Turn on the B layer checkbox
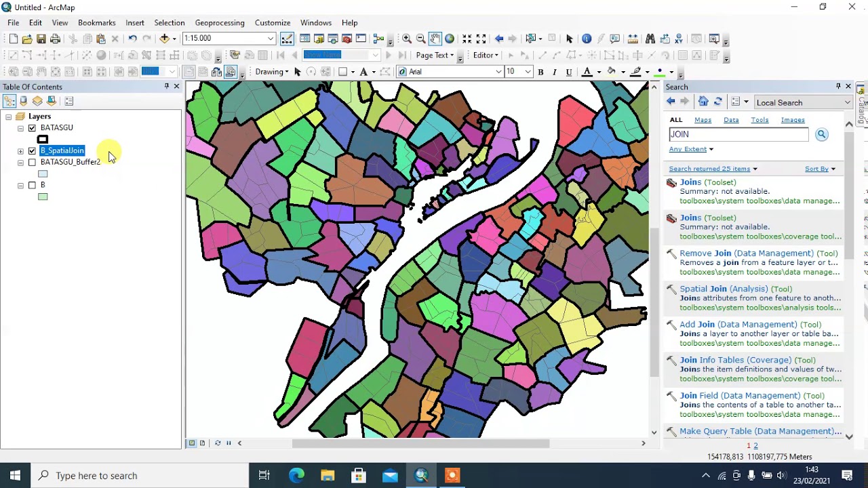Screen dimensions: 868x488 32,185
